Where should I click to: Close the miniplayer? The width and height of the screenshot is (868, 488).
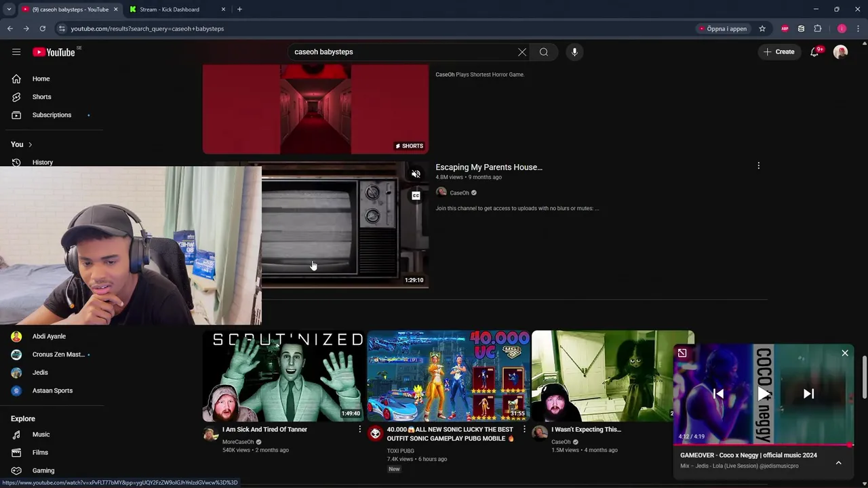pos(845,353)
